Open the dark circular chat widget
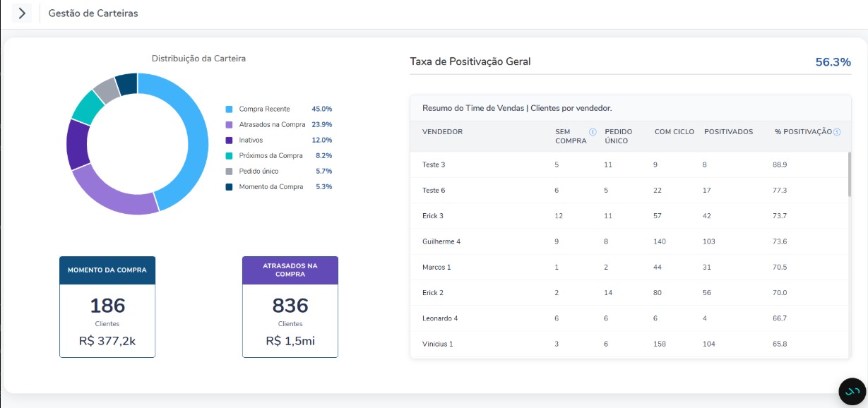 tap(852, 391)
